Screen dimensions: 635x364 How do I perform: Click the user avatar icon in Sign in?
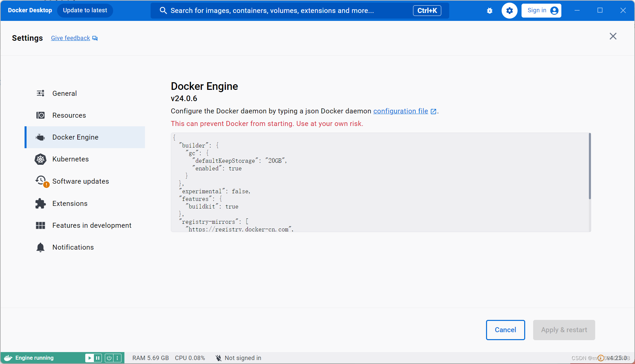(554, 11)
